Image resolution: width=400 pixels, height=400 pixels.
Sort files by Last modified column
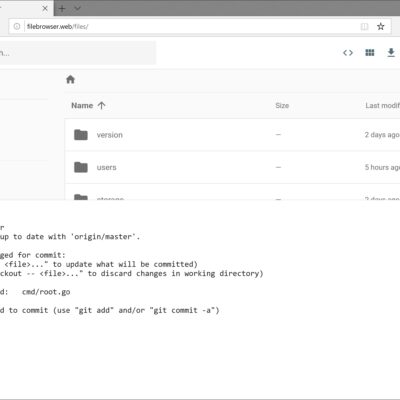(382, 106)
